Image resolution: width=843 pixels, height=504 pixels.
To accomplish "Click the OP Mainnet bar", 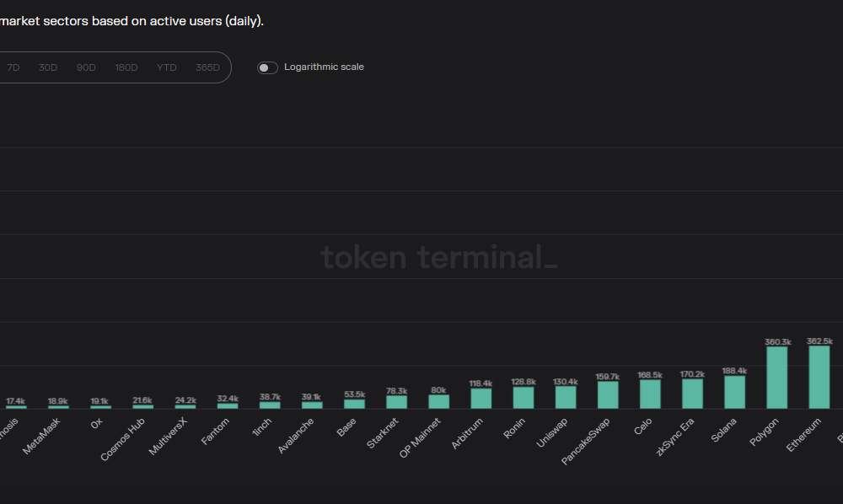I will click(x=438, y=402).
